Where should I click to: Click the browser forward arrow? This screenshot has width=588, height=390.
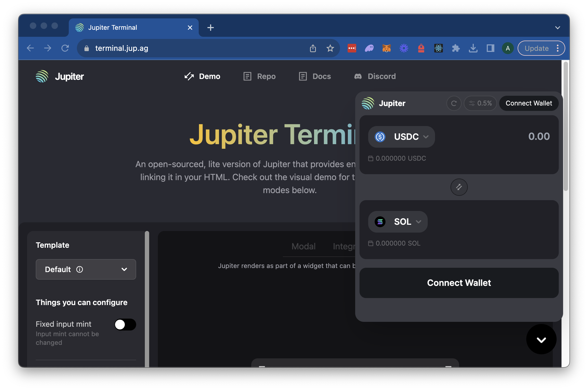[48, 48]
